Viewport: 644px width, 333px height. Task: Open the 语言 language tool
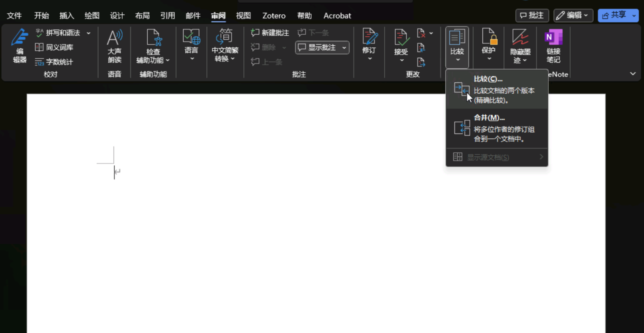(191, 41)
